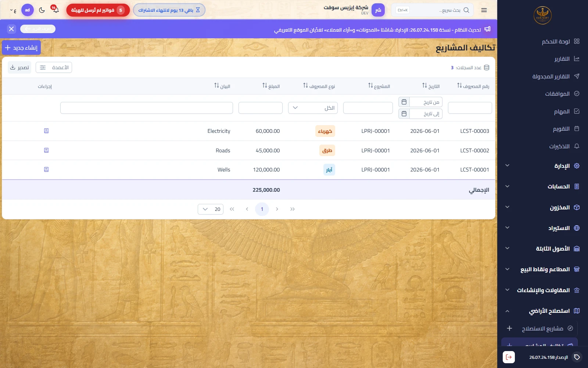
Task: Open the language selector 'ع' dropdown
Action: 13,10
